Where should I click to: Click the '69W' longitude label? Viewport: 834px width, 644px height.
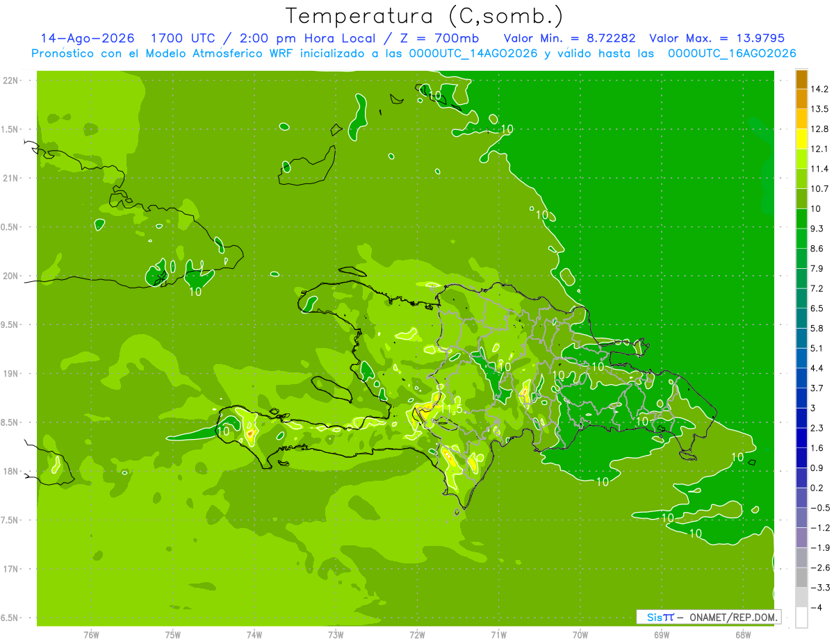coord(662,634)
